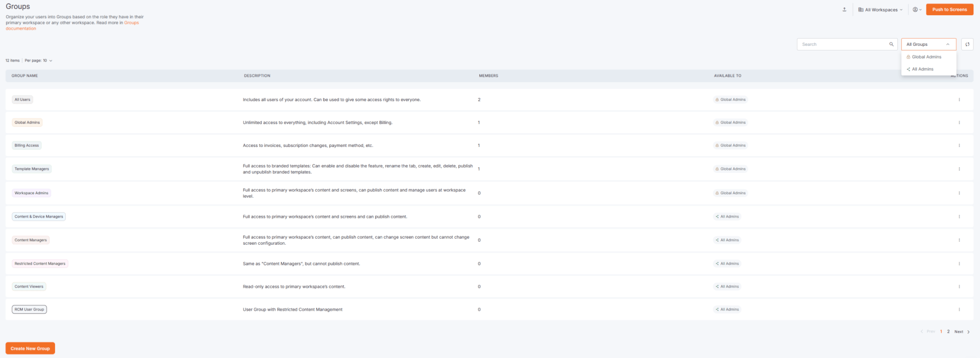Click the Next pagination link

962,331
